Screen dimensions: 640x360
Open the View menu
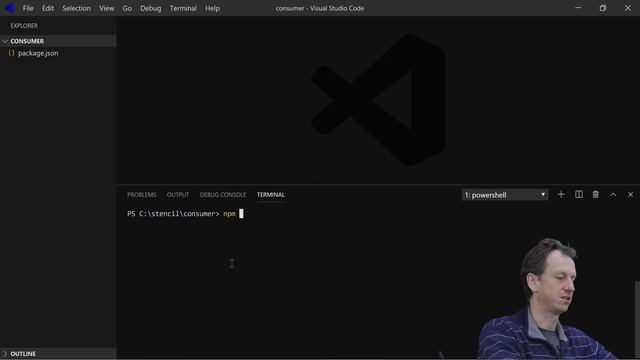click(107, 8)
